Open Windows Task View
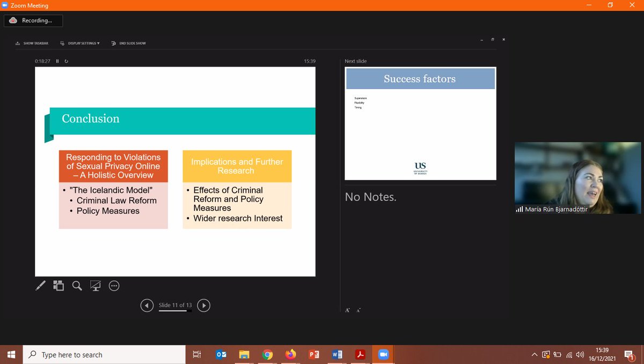 pyautogui.click(x=197, y=354)
